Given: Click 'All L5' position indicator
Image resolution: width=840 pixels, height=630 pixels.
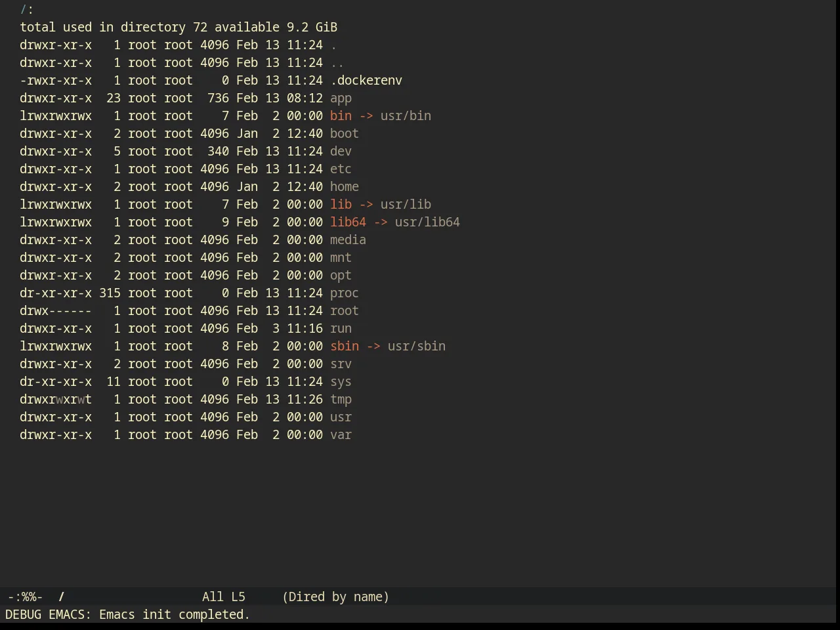Looking at the screenshot, I should [224, 597].
